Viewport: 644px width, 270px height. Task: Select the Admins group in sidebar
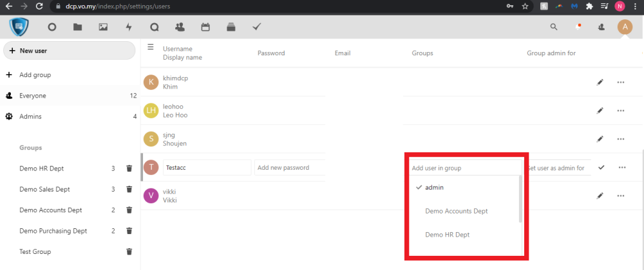tap(30, 116)
